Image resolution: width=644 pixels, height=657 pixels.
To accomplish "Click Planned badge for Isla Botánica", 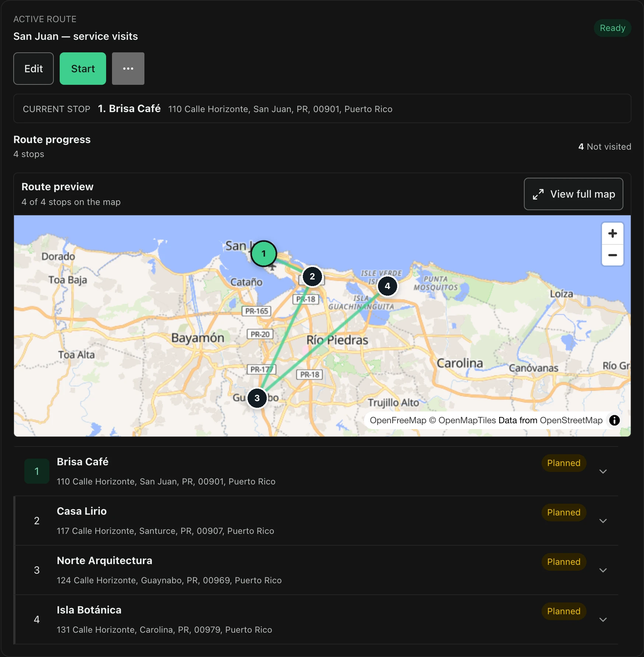I will (564, 611).
